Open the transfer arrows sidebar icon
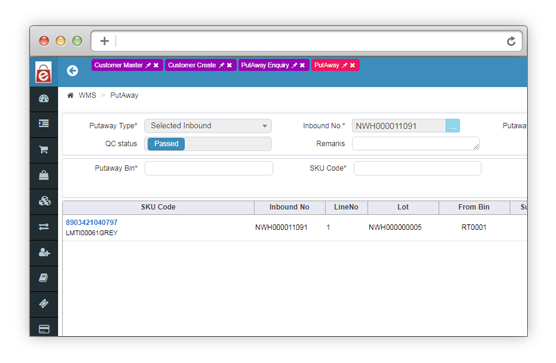556x363 pixels. tap(44, 227)
